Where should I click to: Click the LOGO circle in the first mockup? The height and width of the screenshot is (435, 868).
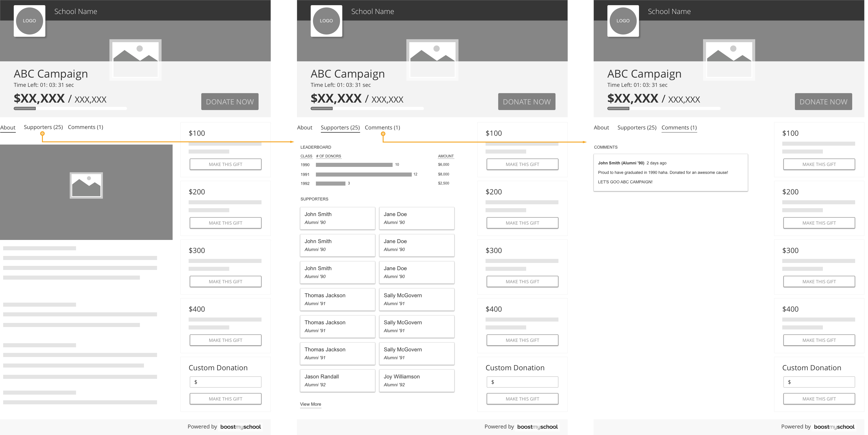point(29,21)
